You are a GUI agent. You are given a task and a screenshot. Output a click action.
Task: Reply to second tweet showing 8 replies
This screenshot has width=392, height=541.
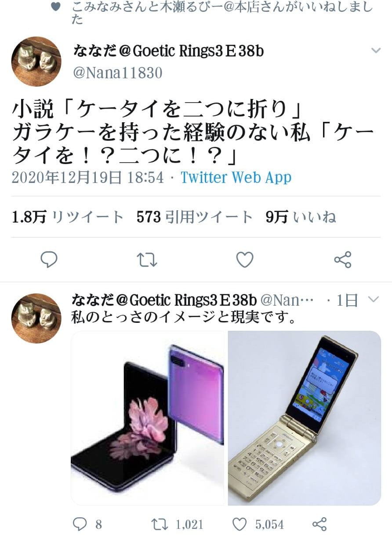[87, 524]
